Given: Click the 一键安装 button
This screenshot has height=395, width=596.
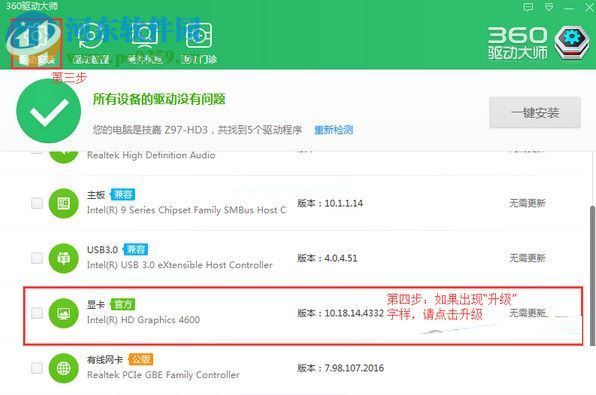Looking at the screenshot, I should coord(535,113).
